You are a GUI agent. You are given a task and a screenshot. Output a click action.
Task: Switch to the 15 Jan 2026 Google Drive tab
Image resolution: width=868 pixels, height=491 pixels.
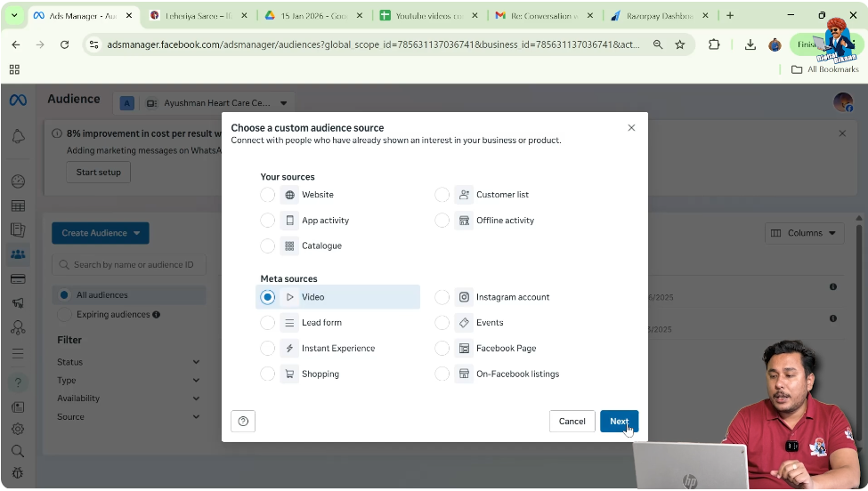tap(313, 16)
